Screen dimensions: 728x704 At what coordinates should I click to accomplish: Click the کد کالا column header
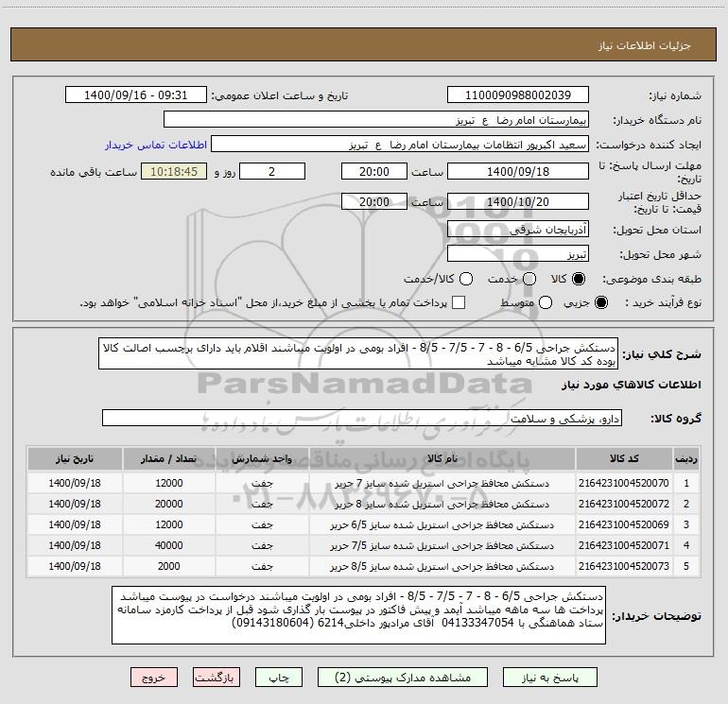[x=624, y=459]
